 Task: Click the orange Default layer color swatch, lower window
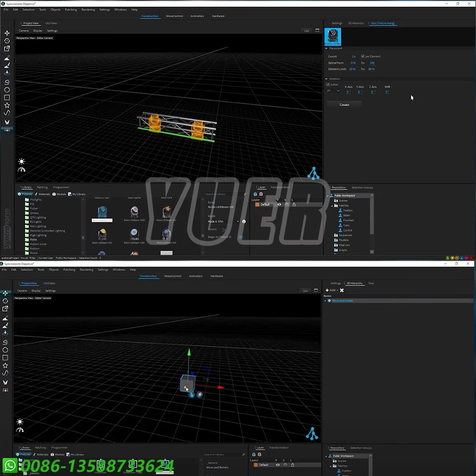(256, 465)
